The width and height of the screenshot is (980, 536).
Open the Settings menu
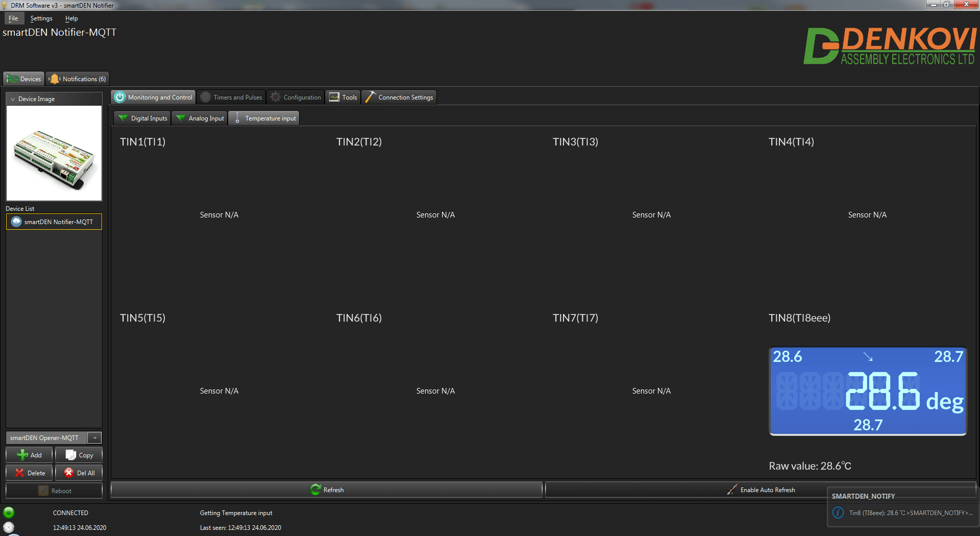coord(41,18)
